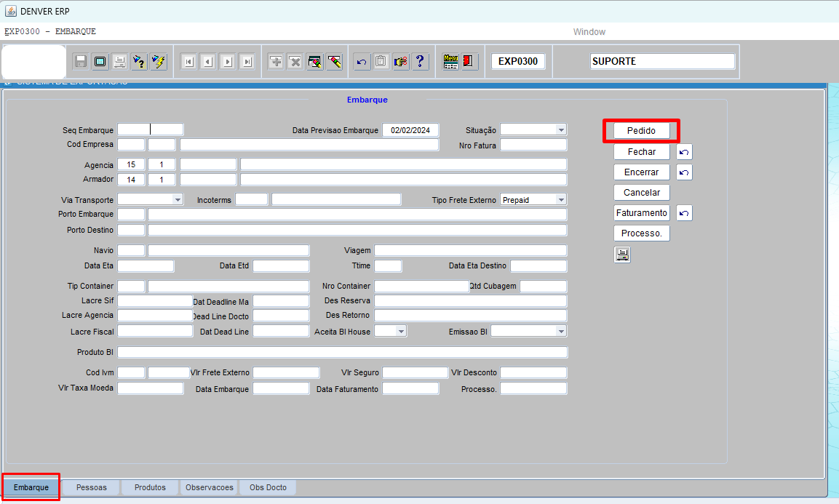Click the undo arrow beside Fechar

click(x=684, y=152)
